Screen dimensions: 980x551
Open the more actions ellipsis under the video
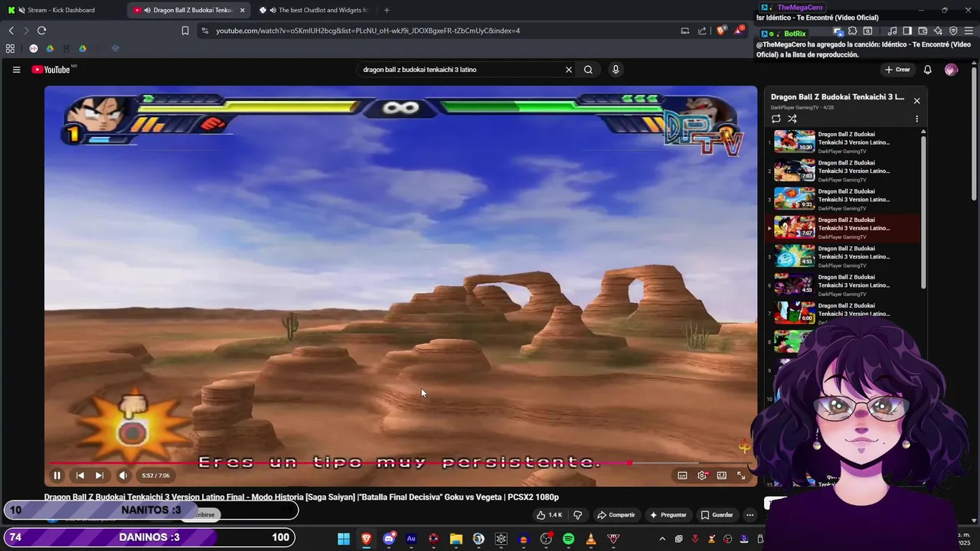750,515
